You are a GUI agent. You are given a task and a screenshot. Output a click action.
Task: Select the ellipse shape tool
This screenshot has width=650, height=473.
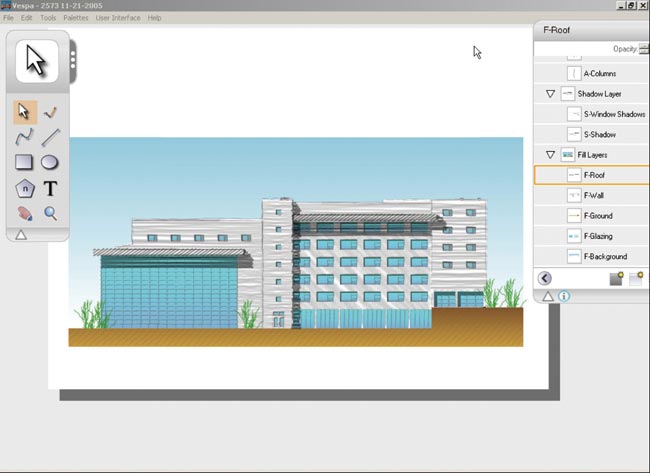pos(50,162)
